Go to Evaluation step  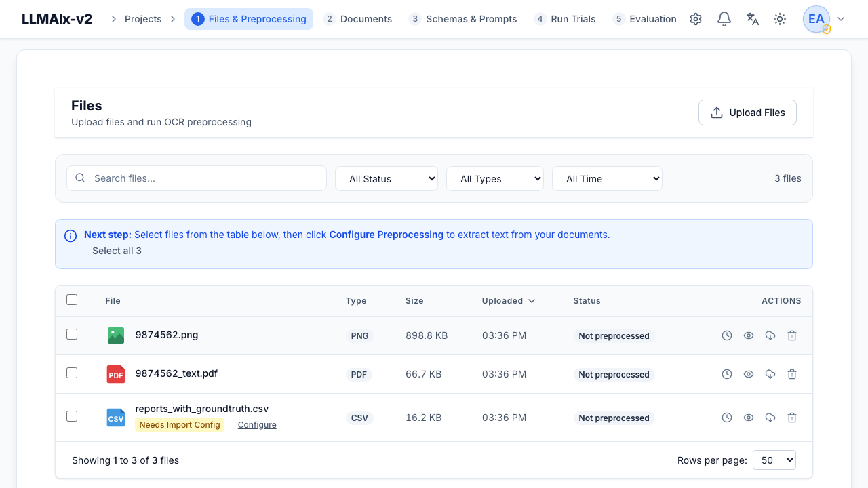click(644, 19)
